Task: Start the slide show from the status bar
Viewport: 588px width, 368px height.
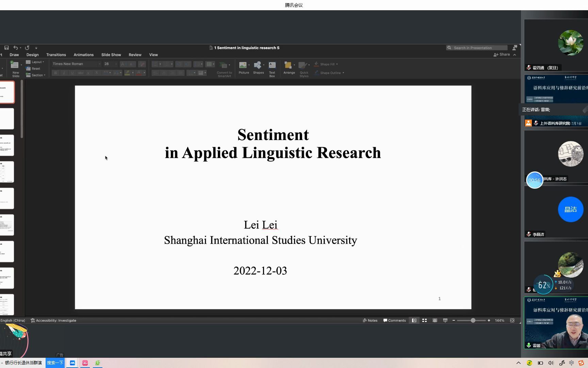Action: pyautogui.click(x=445, y=320)
